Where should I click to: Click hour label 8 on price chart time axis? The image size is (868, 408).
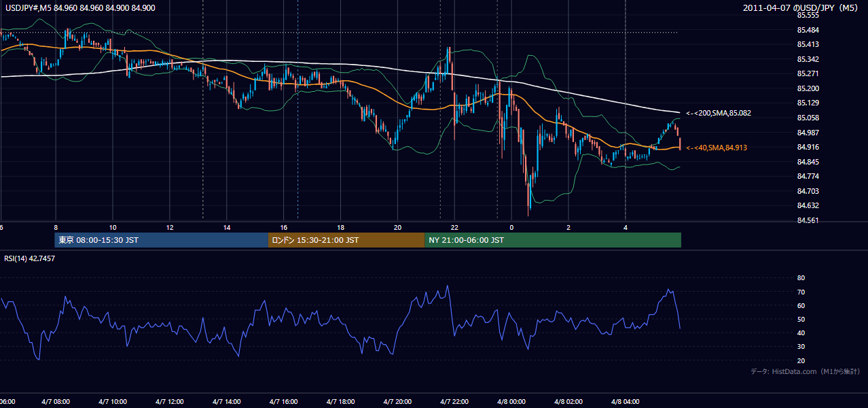(x=56, y=227)
